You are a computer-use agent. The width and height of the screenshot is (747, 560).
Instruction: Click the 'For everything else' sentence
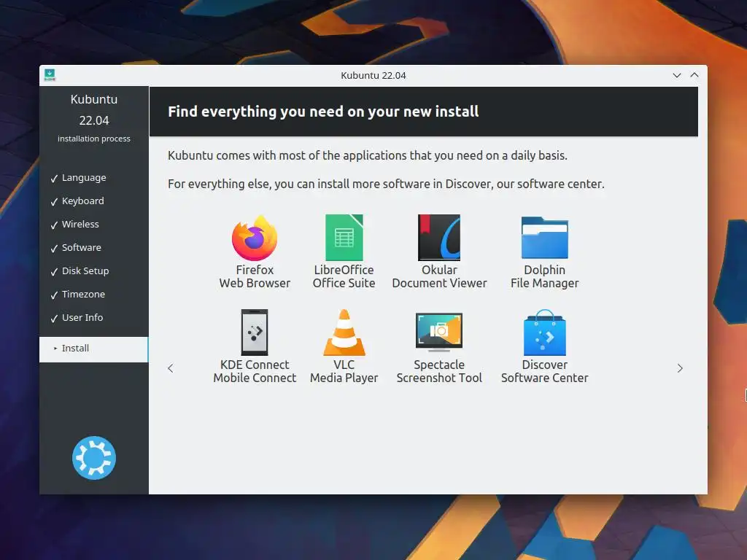386,184
